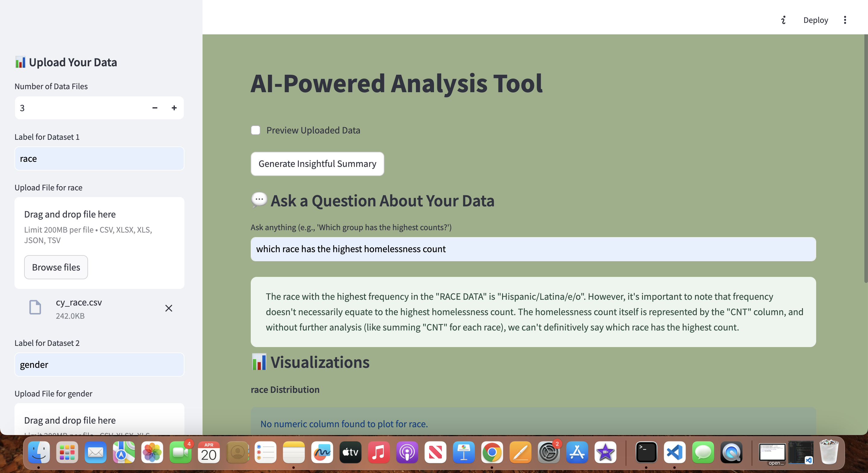Image resolution: width=868 pixels, height=473 pixels.
Task: Click the Label for Dataset 1 field
Action: (x=99, y=158)
